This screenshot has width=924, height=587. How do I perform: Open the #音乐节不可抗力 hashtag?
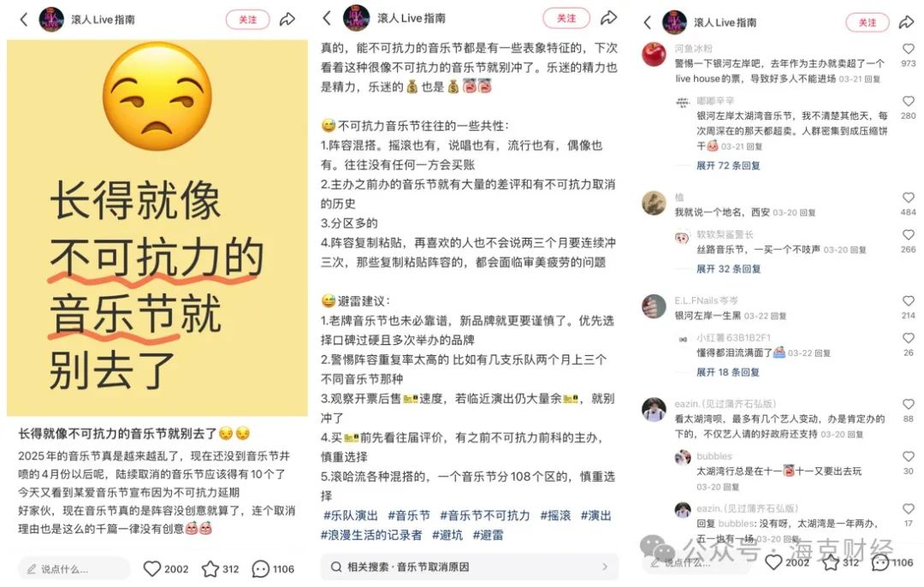(x=484, y=516)
